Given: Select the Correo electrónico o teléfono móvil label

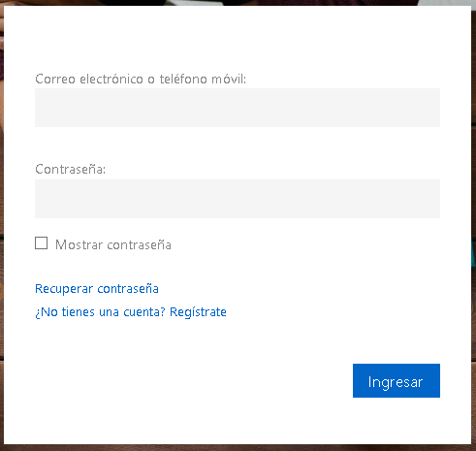Looking at the screenshot, I should click(141, 79).
